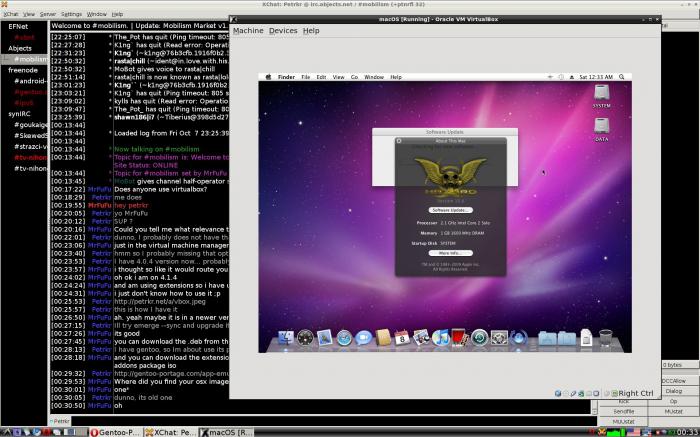Viewport: 700px width, 437px height.
Task: Open Software Update globe icon in dock
Action: click(518, 338)
